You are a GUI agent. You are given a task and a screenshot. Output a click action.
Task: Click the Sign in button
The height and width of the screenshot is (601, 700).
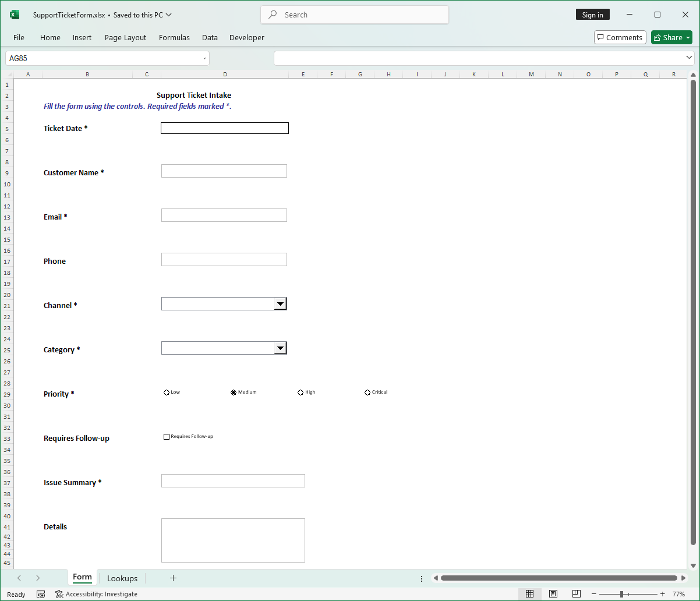click(592, 14)
